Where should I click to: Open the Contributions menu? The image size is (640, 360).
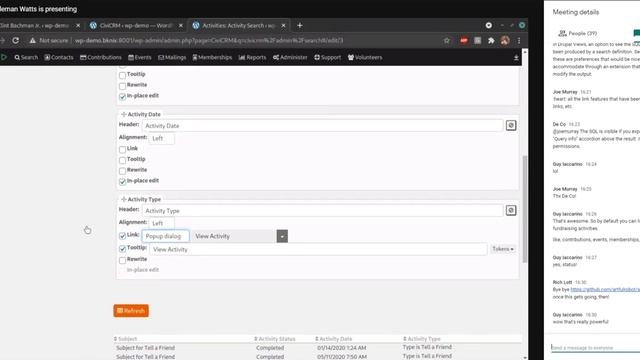[101, 58]
